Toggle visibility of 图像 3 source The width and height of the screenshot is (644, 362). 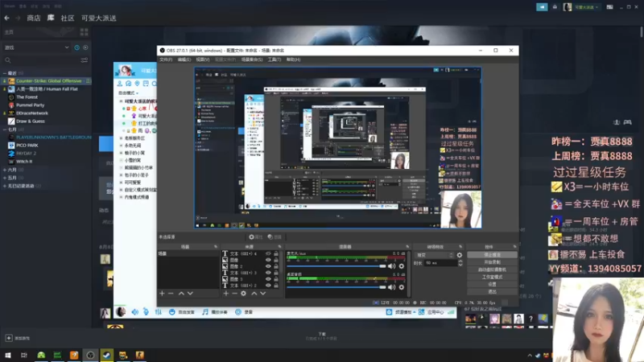268,279
